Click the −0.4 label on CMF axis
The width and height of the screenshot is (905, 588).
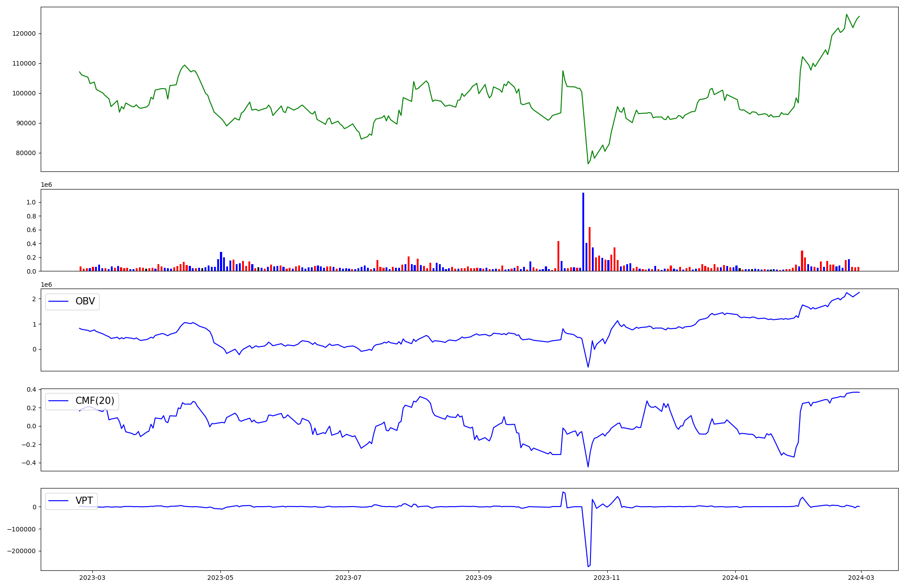click(x=28, y=463)
